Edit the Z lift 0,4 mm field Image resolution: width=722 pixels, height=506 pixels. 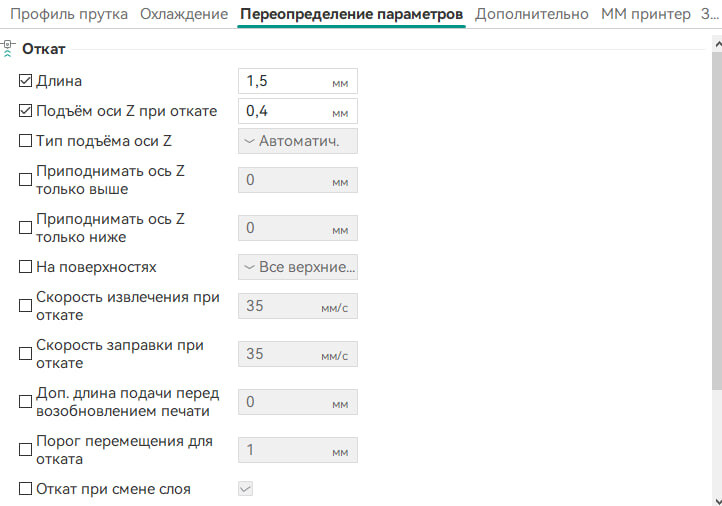[x=298, y=111]
